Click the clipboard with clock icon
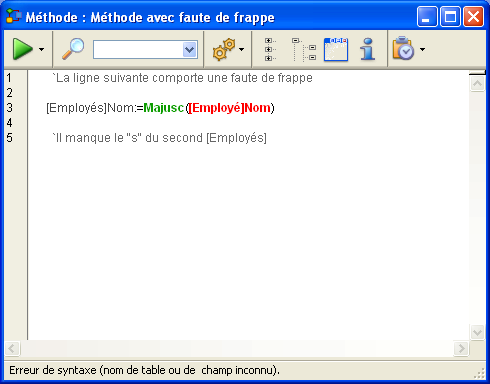490x384 pixels. (x=403, y=48)
